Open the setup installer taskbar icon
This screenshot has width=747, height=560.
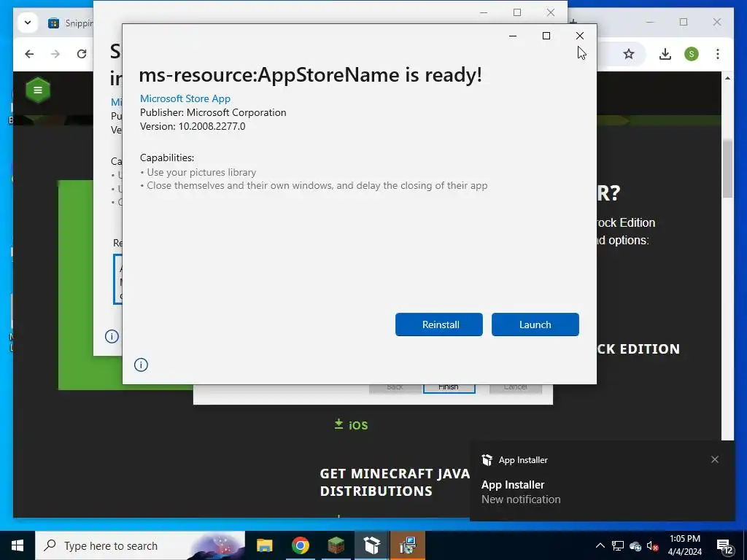click(407, 545)
